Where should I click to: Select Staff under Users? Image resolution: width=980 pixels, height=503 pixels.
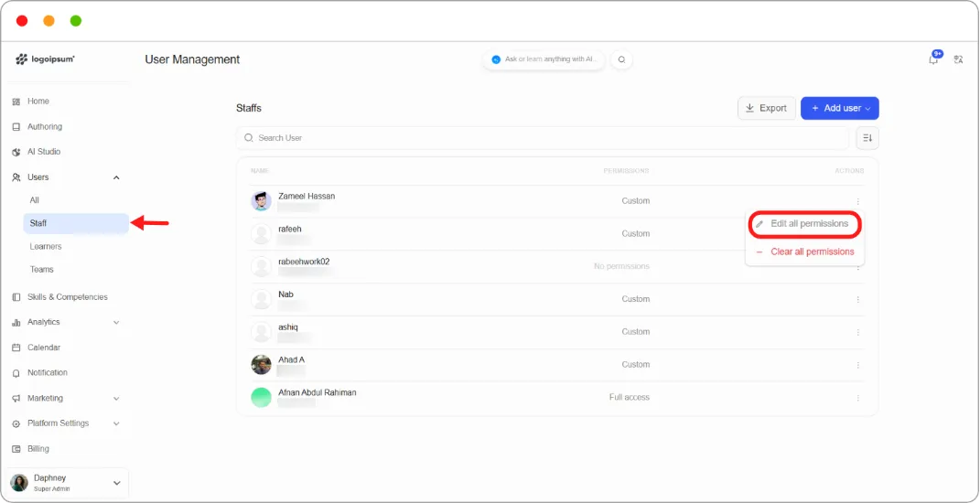tap(76, 223)
